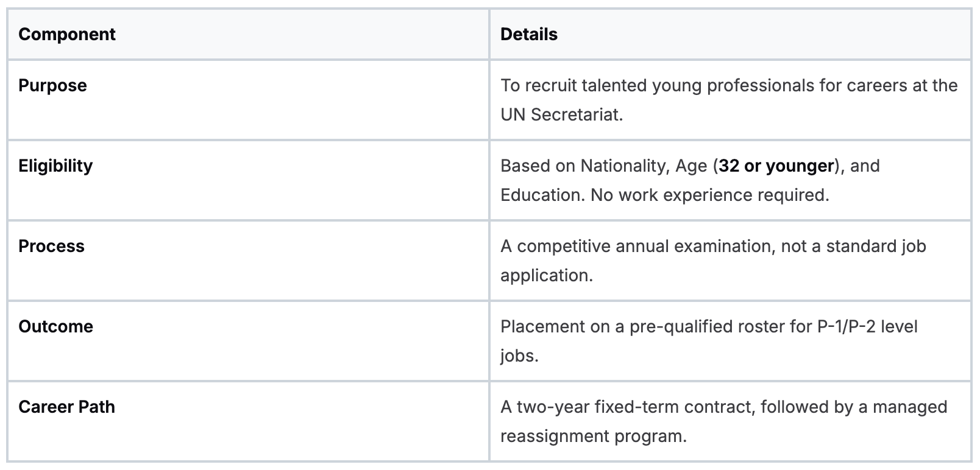Click the Details column header
Screen dimensions: 980x470
tap(528, 34)
